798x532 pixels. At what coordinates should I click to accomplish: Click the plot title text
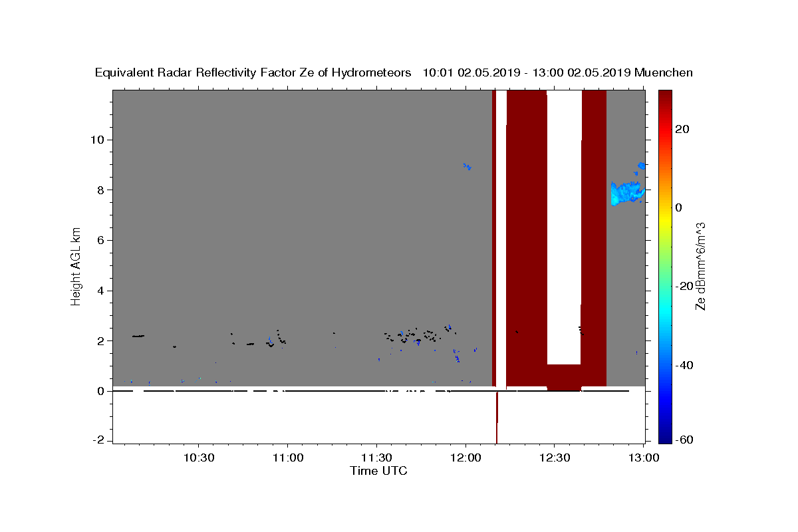(x=394, y=72)
